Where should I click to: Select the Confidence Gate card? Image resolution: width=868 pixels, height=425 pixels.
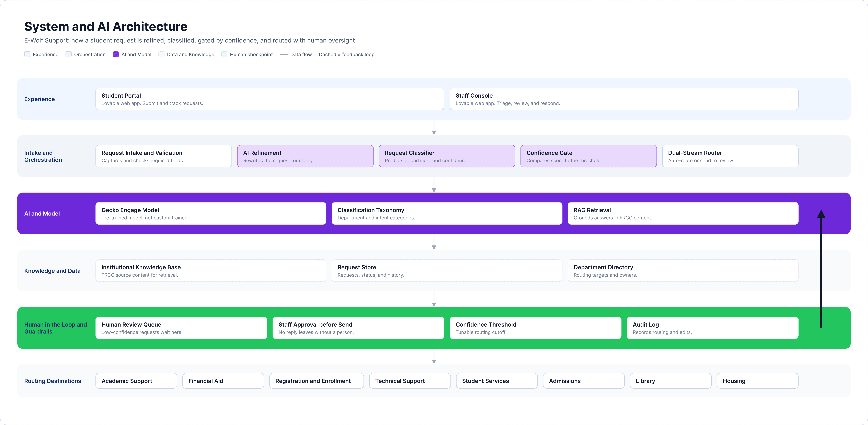[588, 156]
